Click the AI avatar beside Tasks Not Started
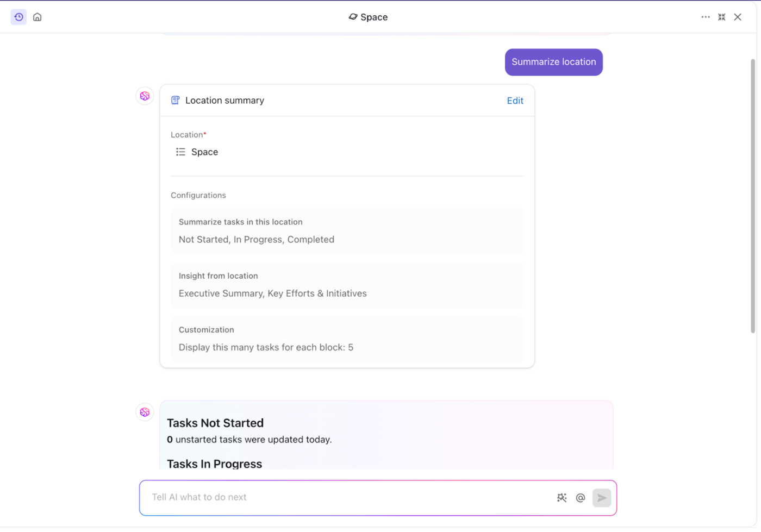761x532 pixels. click(145, 412)
